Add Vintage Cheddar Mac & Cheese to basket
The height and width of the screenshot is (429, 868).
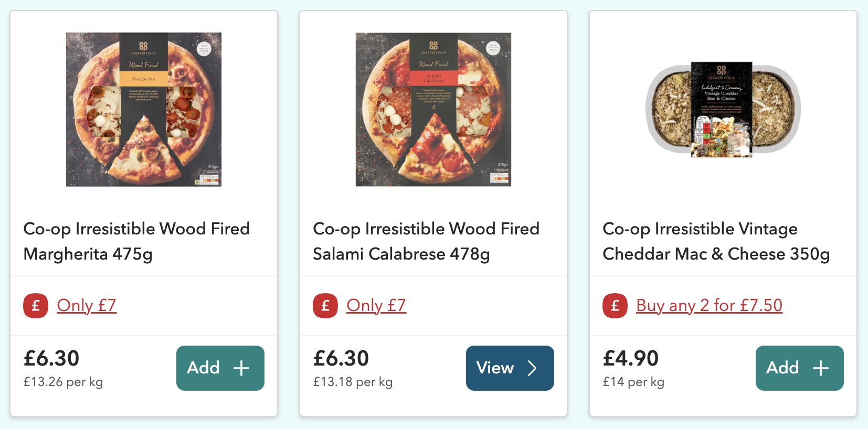(800, 368)
